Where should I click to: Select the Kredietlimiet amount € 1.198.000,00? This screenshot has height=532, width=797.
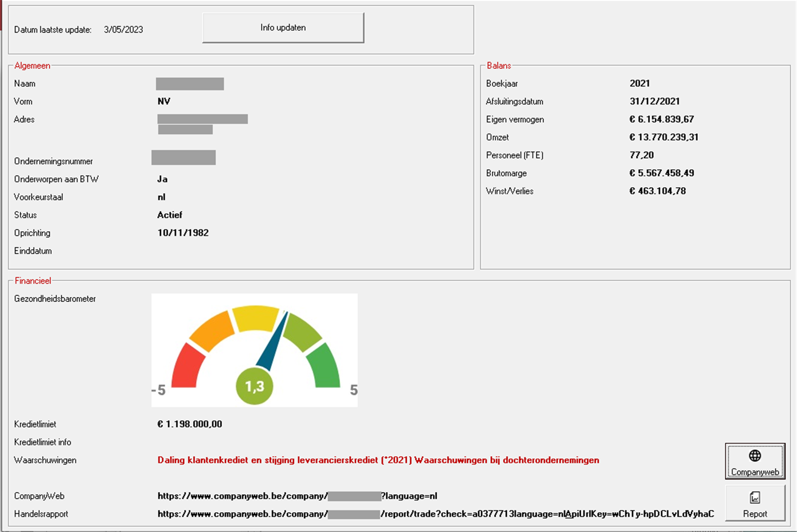[190, 424]
